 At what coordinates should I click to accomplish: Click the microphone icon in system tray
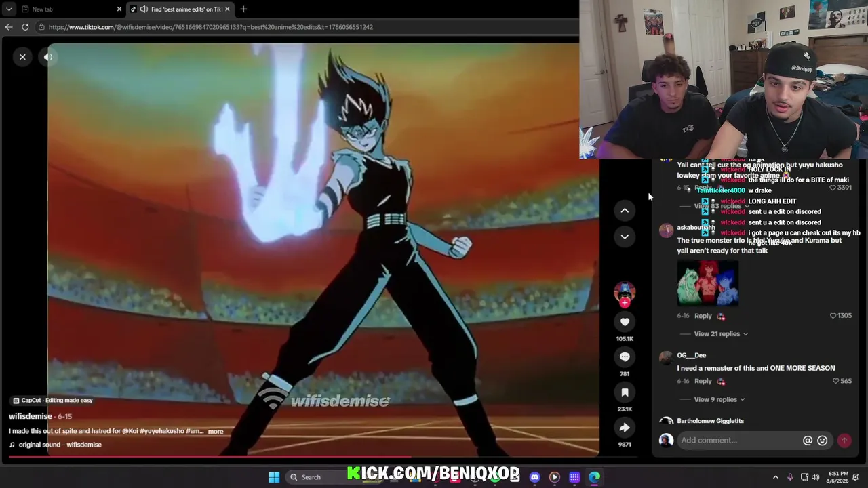790,477
